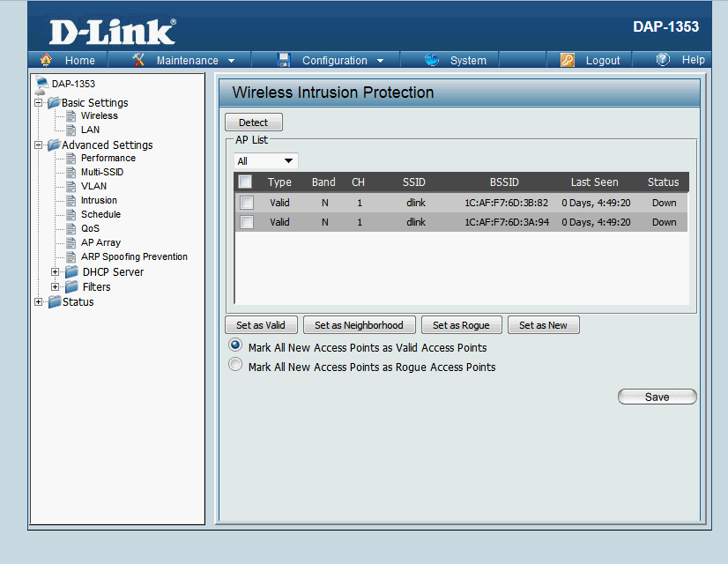Click the Basic Settings folder icon
This screenshot has width=728, height=564.
pos(54,102)
